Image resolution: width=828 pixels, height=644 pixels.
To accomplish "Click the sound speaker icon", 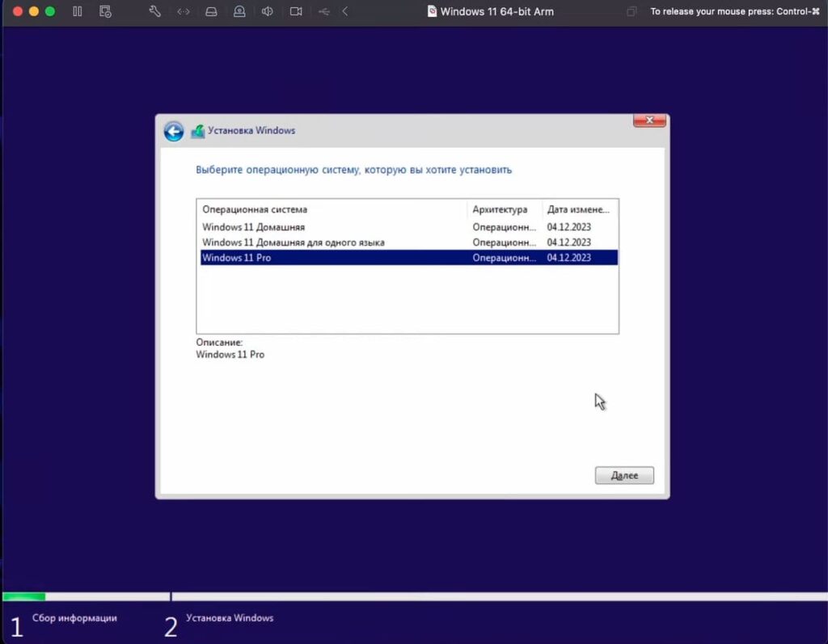I will pyautogui.click(x=268, y=11).
